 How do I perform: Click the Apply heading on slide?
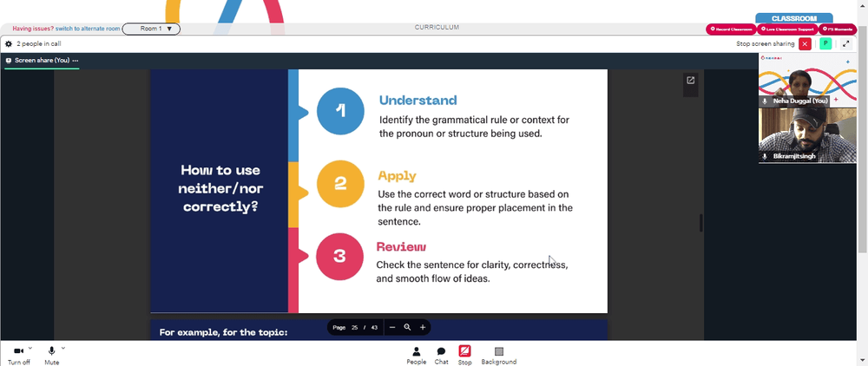click(397, 176)
